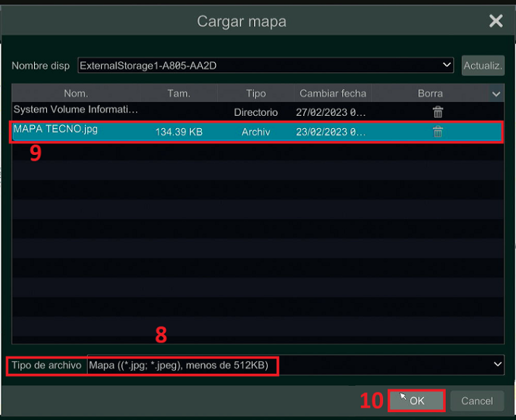The image size is (516, 420).
Task: Select the MAPA TECNO.jpg file name
Action: pos(56,130)
